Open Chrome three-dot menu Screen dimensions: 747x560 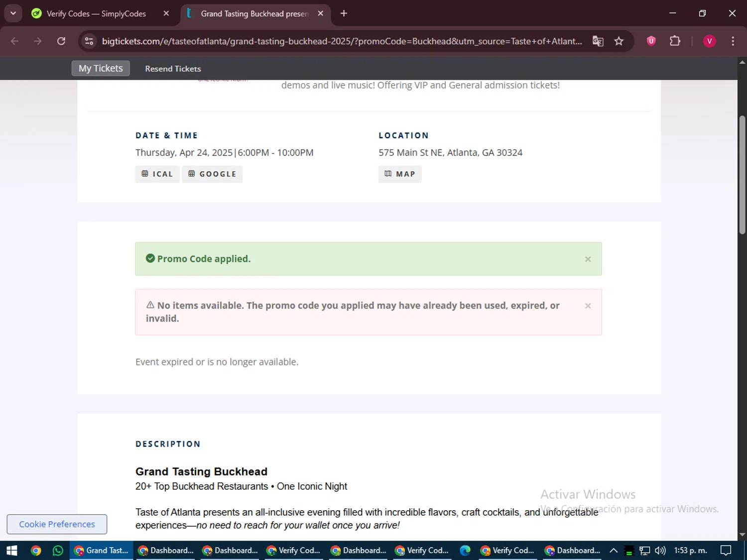coord(733,41)
